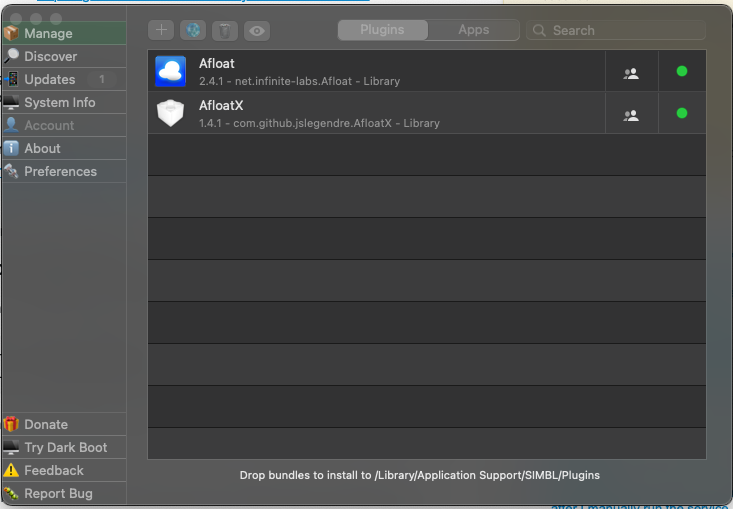The width and height of the screenshot is (733, 509).
Task: Open the Discover section
Action: pos(64,56)
